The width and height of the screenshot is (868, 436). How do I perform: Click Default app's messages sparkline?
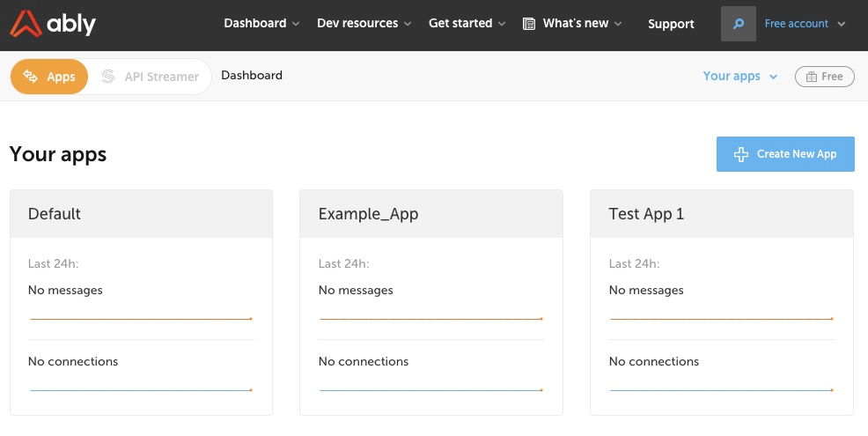(x=141, y=319)
